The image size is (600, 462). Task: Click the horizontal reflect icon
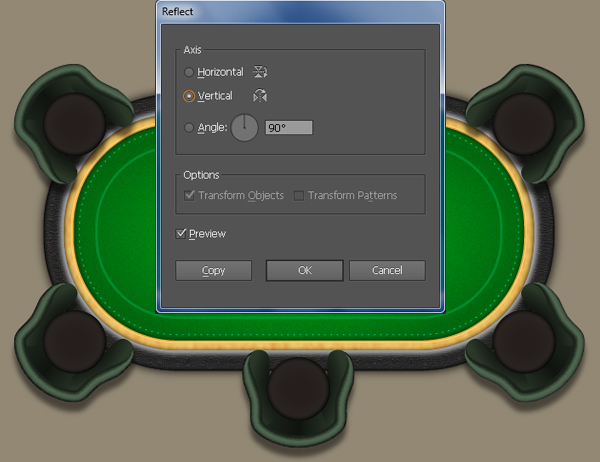(260, 72)
